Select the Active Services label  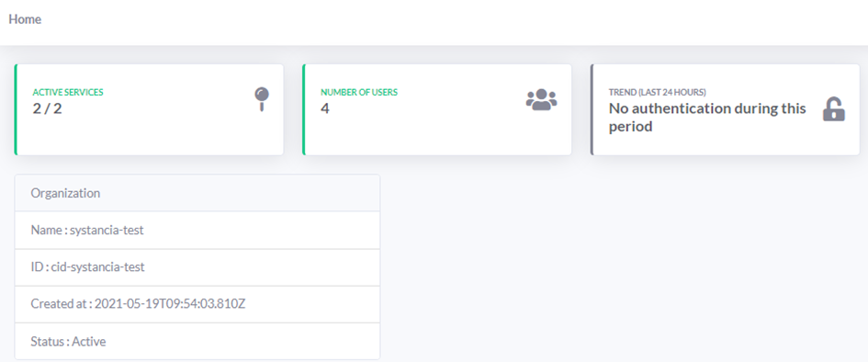(x=68, y=93)
